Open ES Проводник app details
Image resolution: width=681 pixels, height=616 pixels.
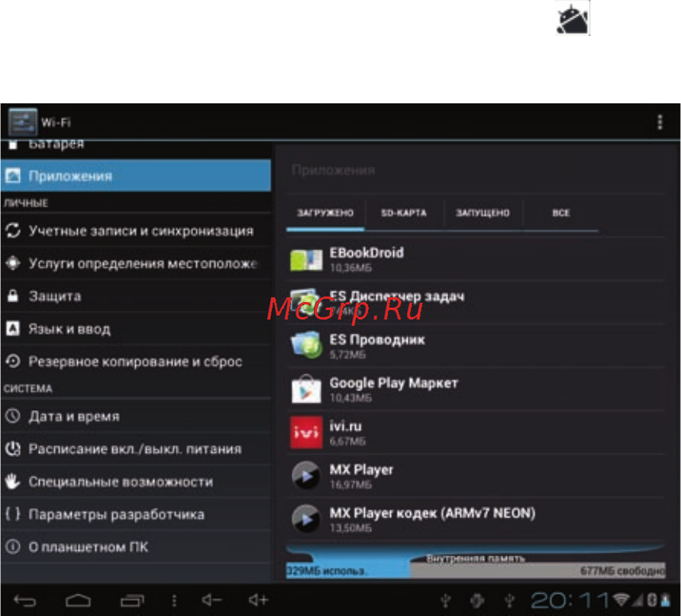click(x=475, y=346)
